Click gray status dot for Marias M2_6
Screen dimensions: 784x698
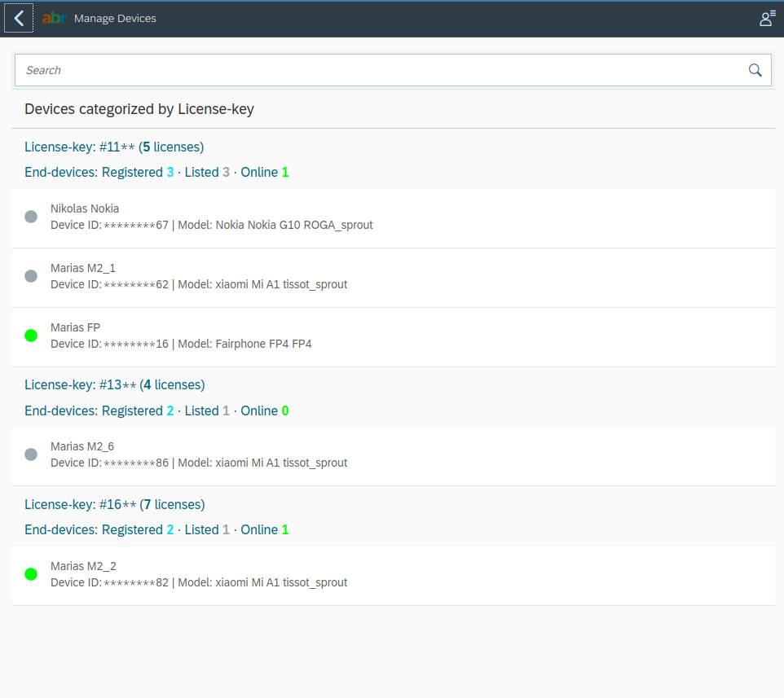31,454
